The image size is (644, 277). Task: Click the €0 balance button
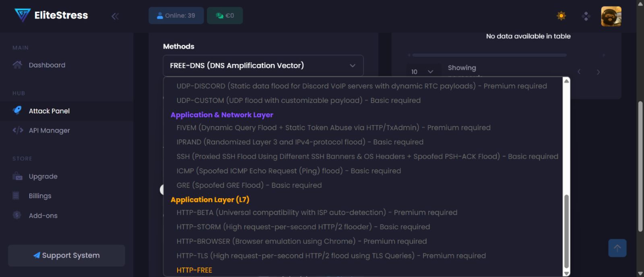pos(225,16)
